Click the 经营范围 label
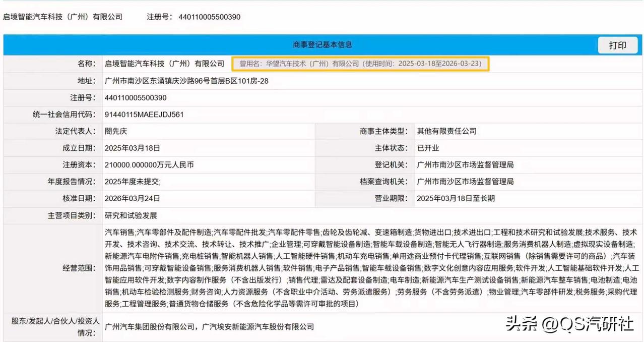This screenshot has height=342, width=644. pos(79,268)
